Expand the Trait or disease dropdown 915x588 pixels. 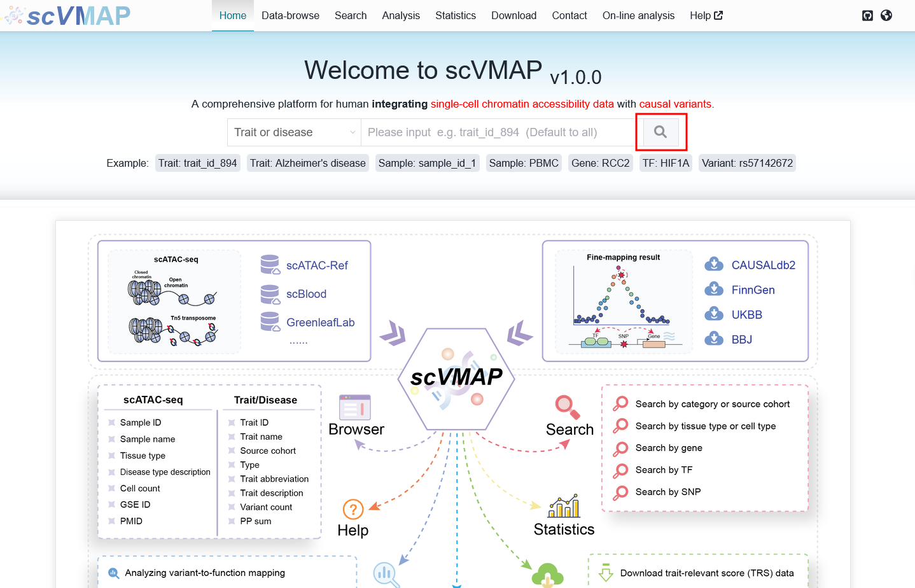(x=294, y=132)
